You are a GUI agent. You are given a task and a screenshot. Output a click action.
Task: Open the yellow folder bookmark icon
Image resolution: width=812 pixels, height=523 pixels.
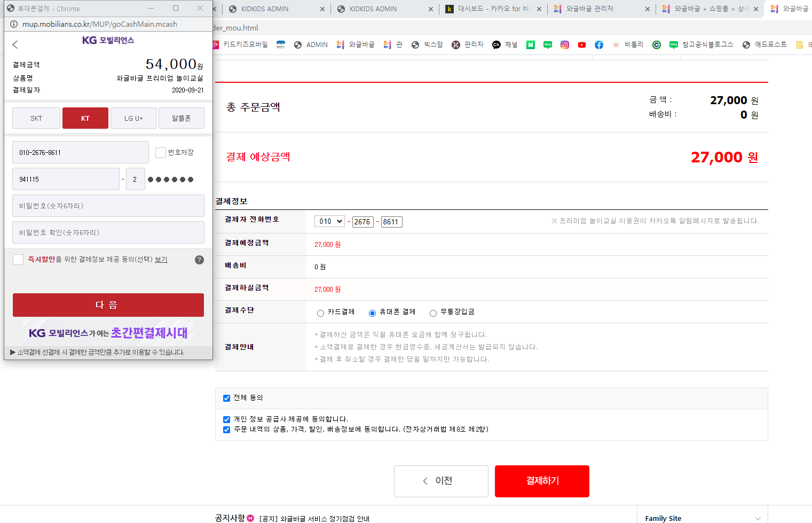pos(799,45)
